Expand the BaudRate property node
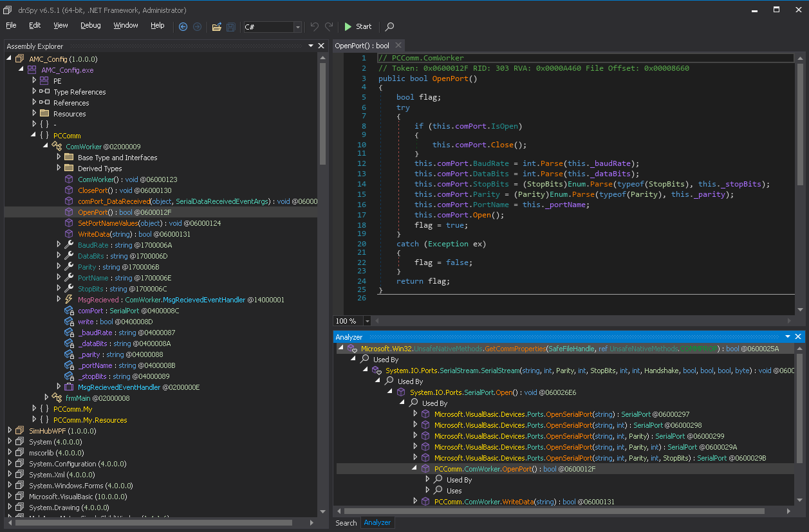Screen dimensions: 809x532 click(59, 245)
